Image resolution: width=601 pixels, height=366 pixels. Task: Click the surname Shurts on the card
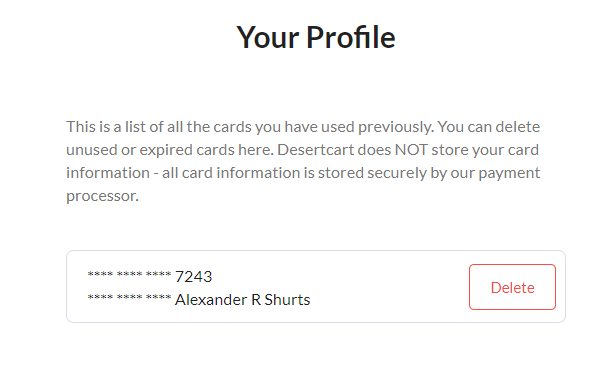[x=287, y=300]
